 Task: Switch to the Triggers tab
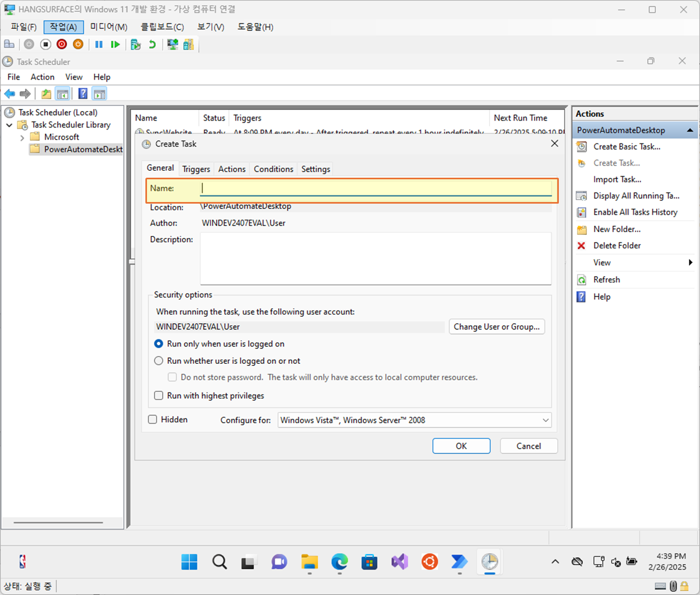click(x=196, y=169)
